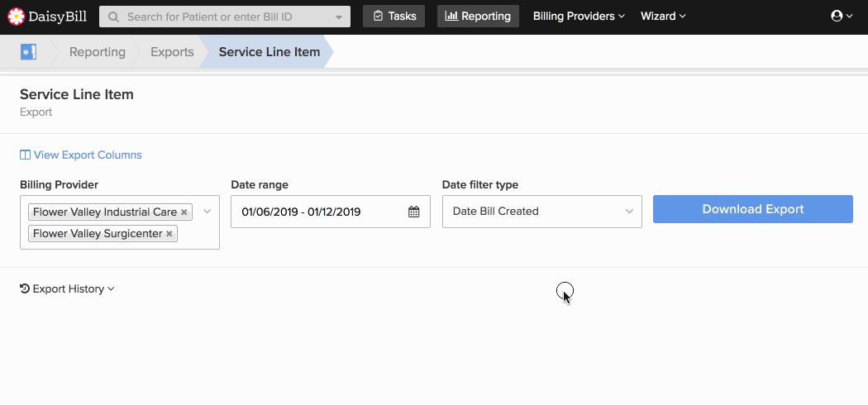Remove Flower Valley Industrial Care tag
Viewport: 868px width, 405px height.
pyautogui.click(x=184, y=212)
